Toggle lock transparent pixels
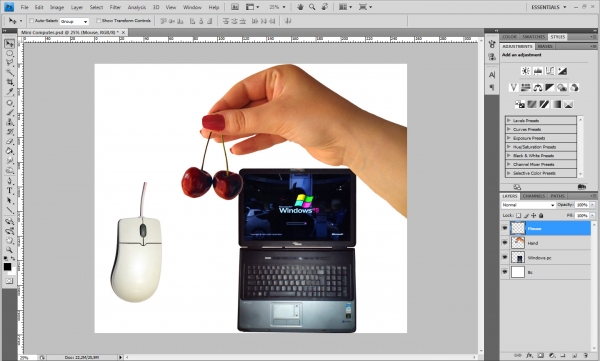This screenshot has width=600, height=361. point(518,216)
